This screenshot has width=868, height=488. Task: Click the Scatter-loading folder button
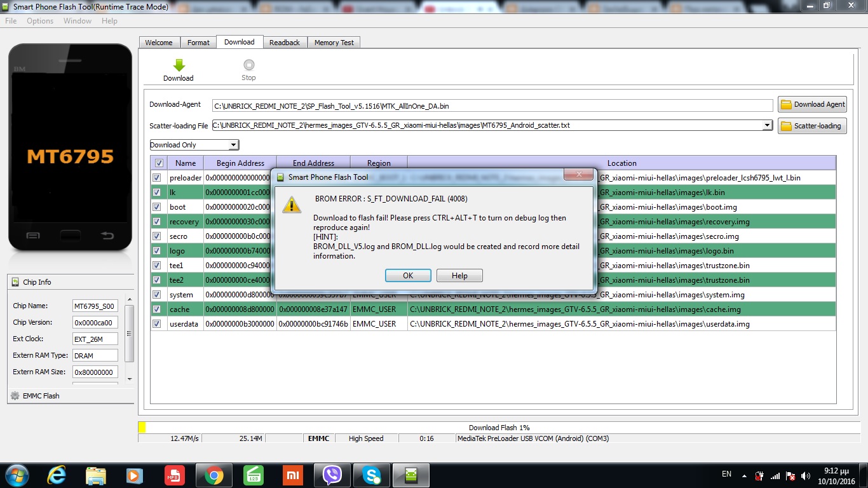click(x=812, y=126)
